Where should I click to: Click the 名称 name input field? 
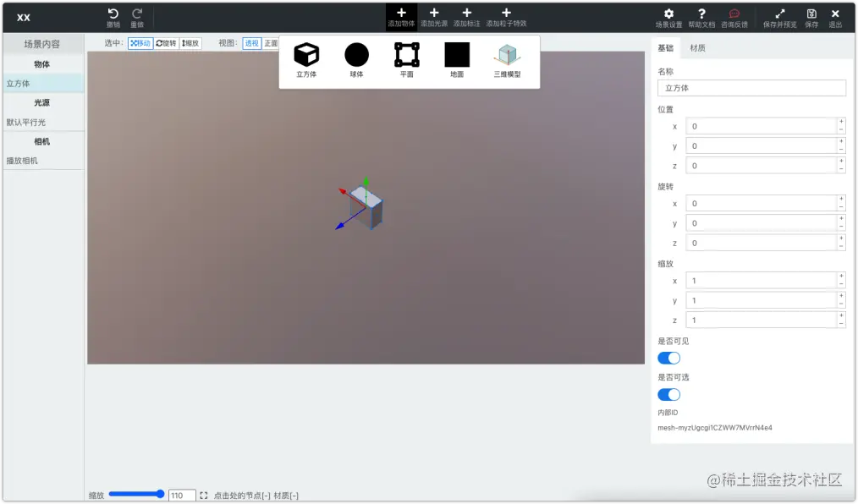pos(751,88)
